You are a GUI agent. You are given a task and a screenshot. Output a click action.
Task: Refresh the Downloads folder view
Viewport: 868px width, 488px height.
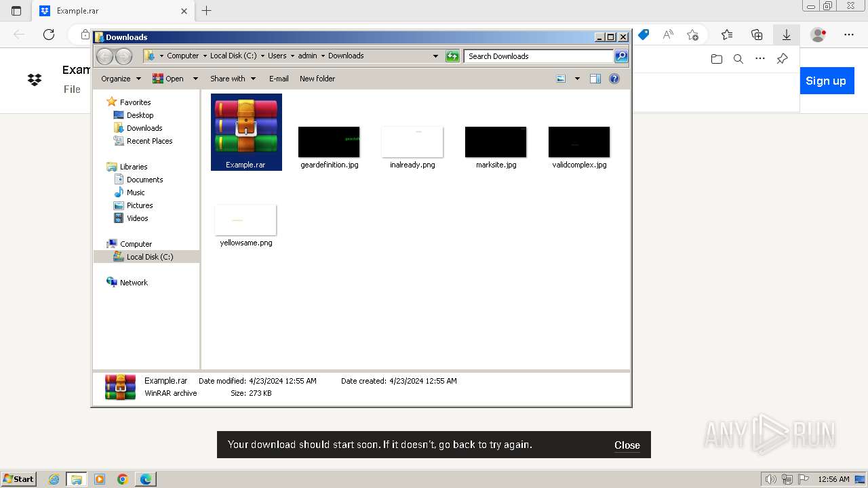click(452, 56)
